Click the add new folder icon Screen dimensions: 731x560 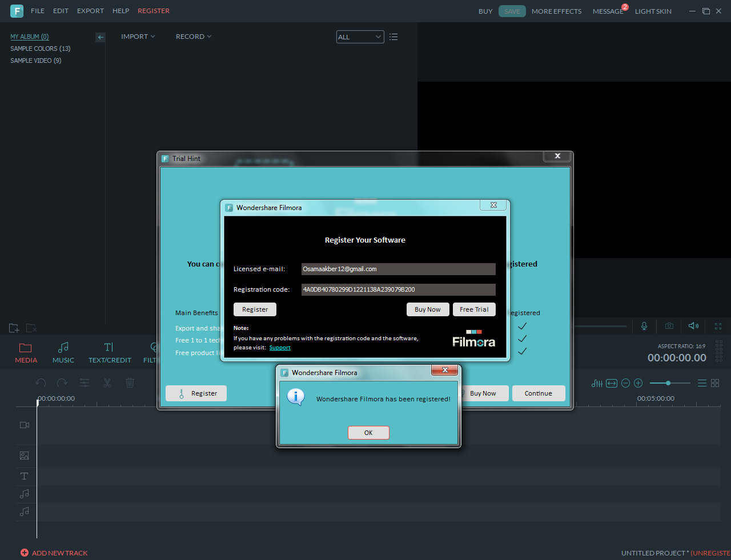(x=14, y=328)
